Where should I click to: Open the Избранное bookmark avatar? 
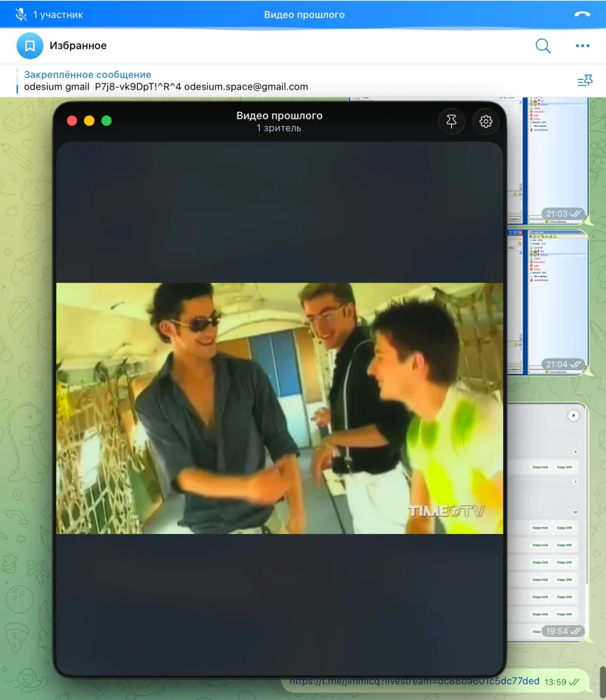tap(30, 45)
